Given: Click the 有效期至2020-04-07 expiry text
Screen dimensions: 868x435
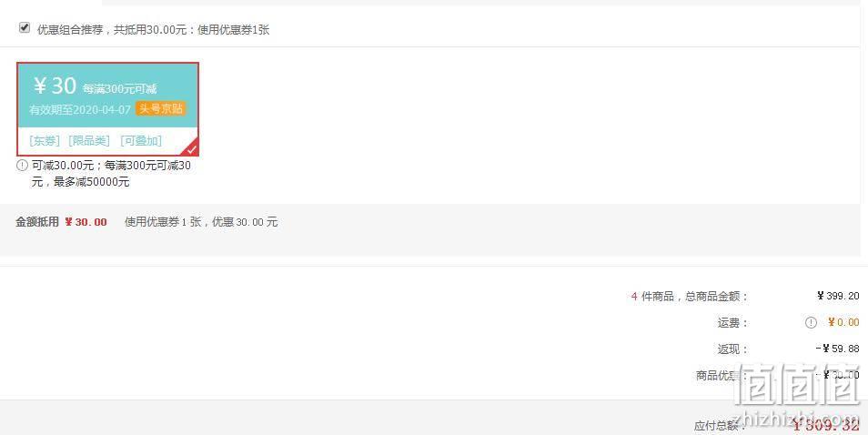Looking at the screenshot, I should click(x=80, y=109).
